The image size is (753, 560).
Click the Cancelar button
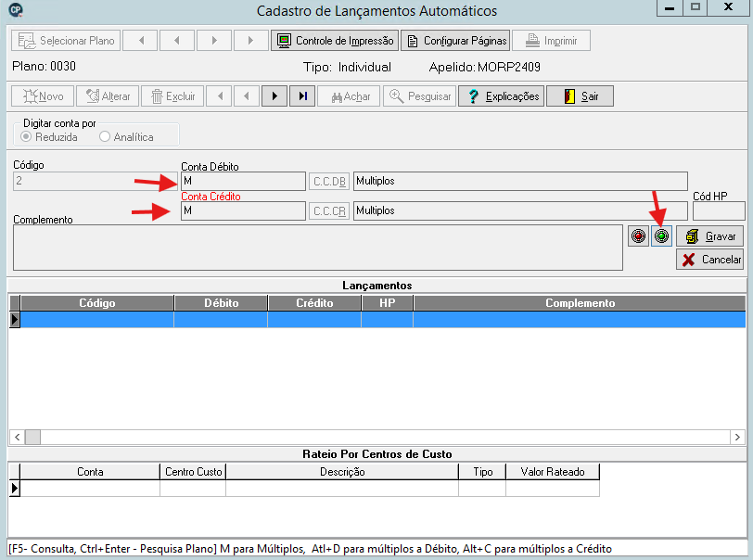point(709,260)
